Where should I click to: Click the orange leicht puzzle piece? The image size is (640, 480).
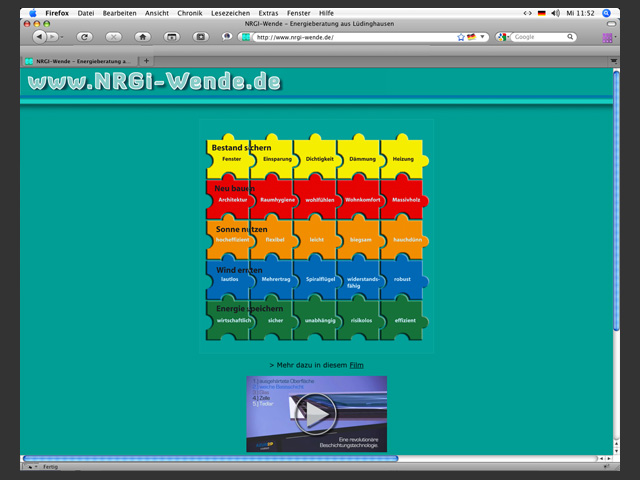coord(317,240)
